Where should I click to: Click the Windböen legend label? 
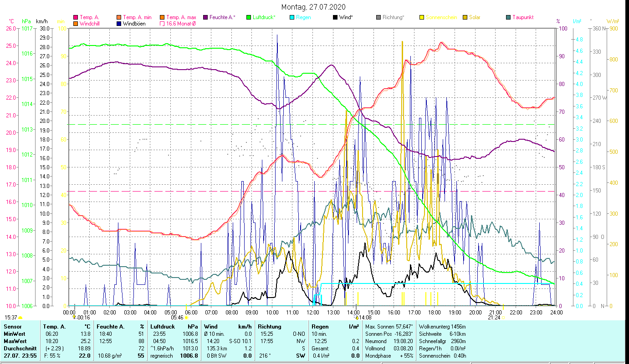[134, 23]
